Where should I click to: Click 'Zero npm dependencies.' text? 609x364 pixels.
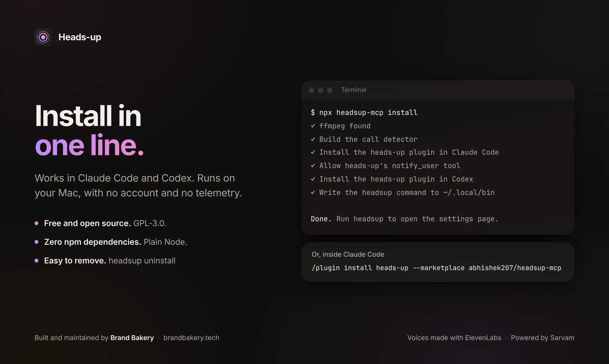93,242
